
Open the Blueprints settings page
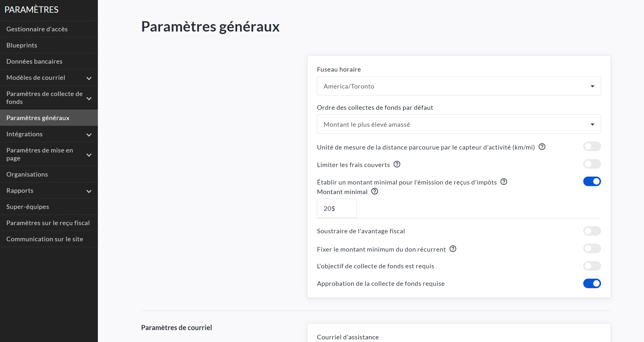(x=22, y=45)
